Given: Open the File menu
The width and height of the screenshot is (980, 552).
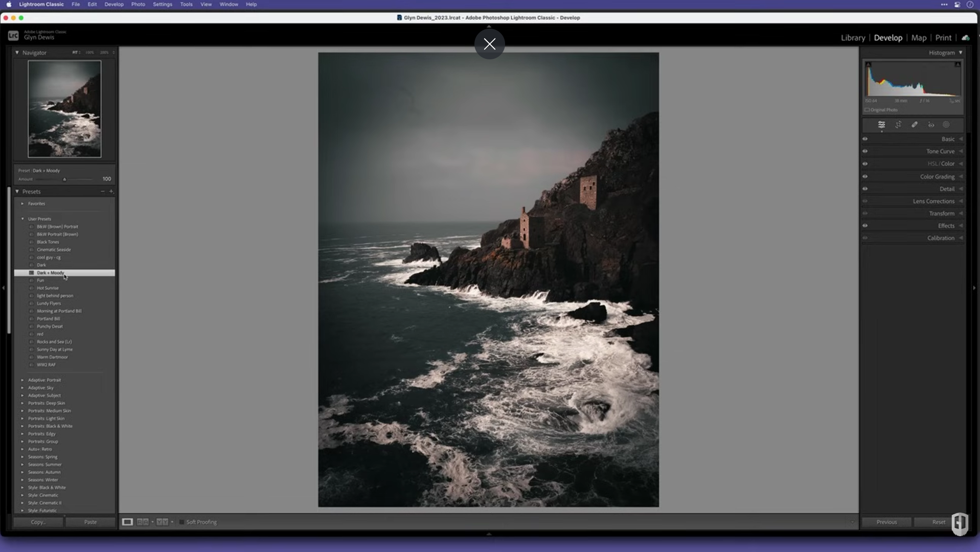Looking at the screenshot, I should click(76, 4).
